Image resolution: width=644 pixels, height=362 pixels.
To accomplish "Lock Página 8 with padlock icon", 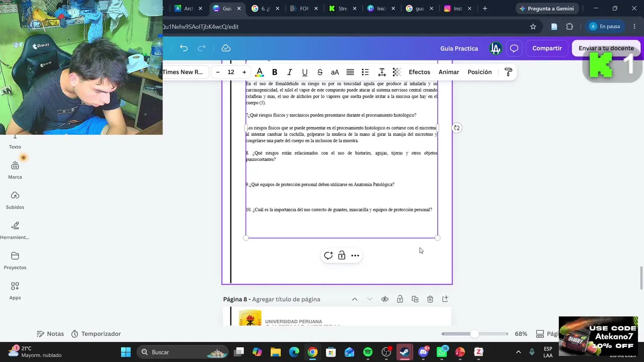I will [400, 299].
